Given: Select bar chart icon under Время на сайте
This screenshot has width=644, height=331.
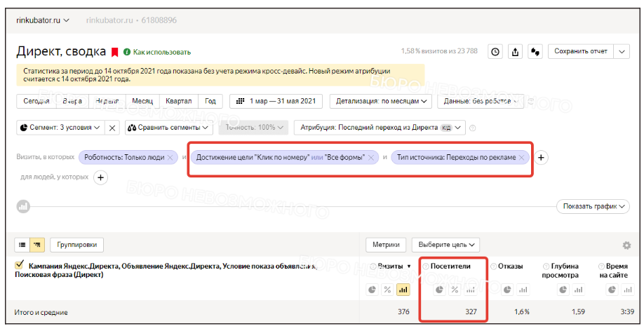Looking at the screenshot, I should (628, 290).
